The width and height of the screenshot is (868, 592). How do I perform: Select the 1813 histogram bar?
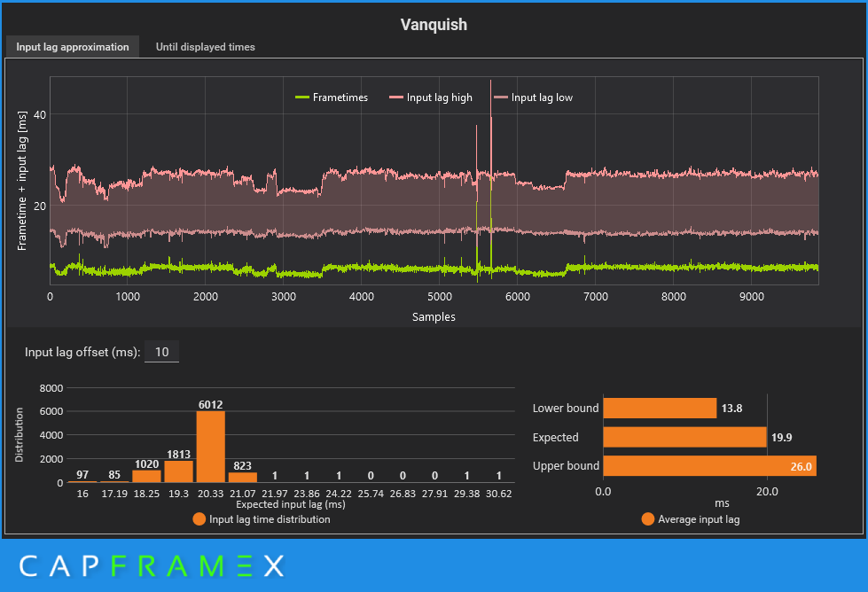179,471
